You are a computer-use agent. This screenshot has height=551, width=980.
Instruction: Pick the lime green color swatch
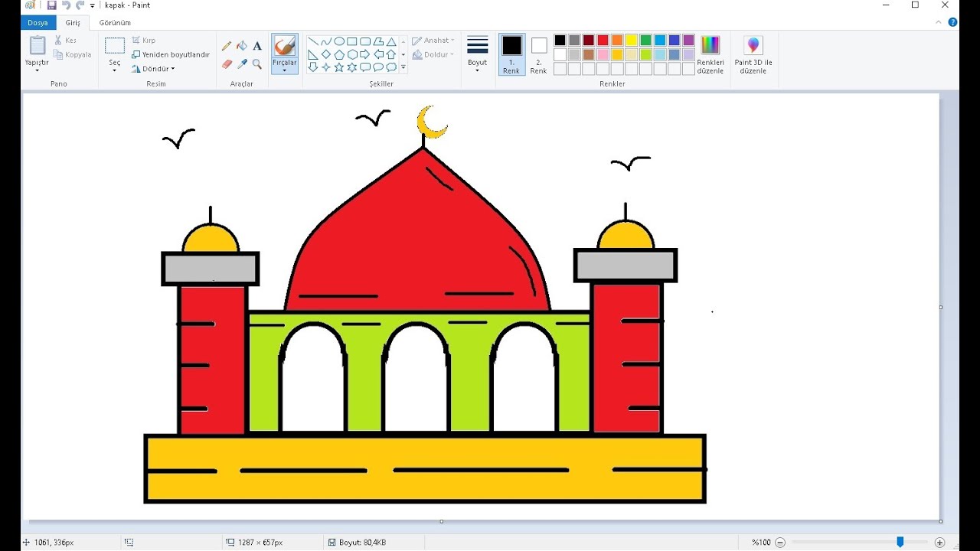point(645,54)
